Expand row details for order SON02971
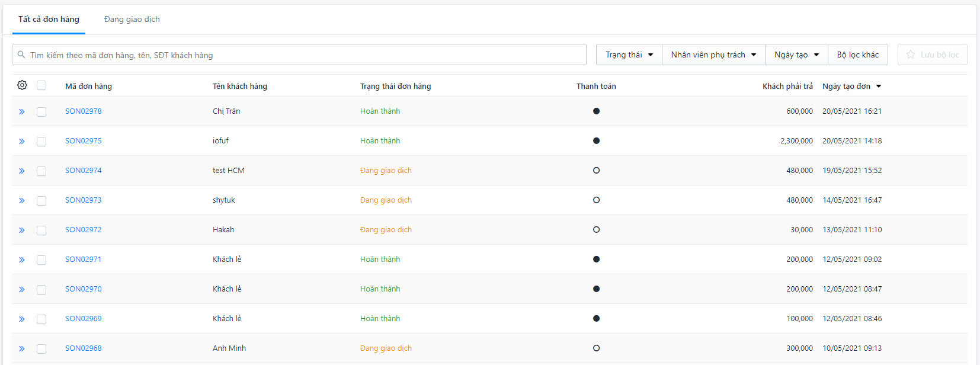Screen dimensions: 980x365 point(22,260)
